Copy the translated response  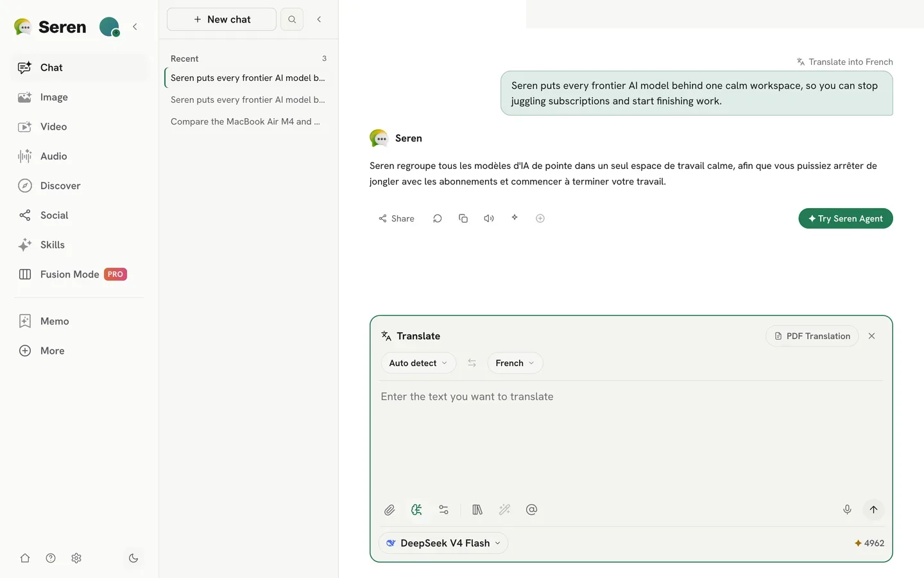coord(463,218)
